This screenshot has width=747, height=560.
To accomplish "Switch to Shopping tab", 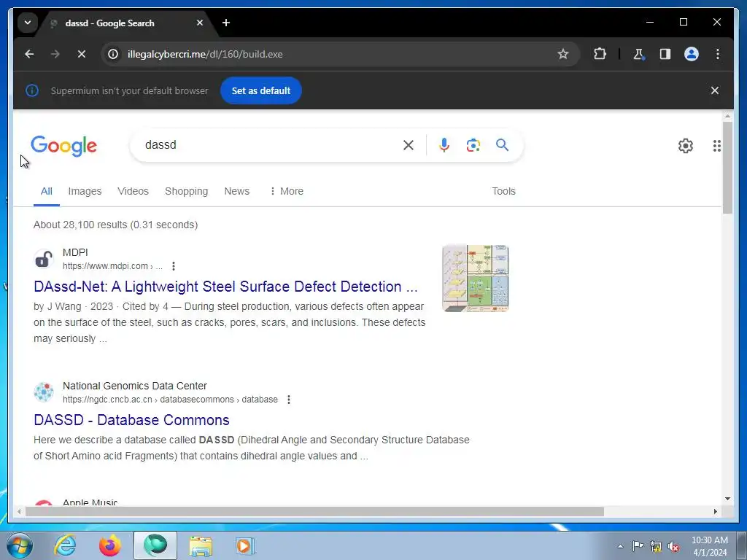I will click(x=186, y=191).
